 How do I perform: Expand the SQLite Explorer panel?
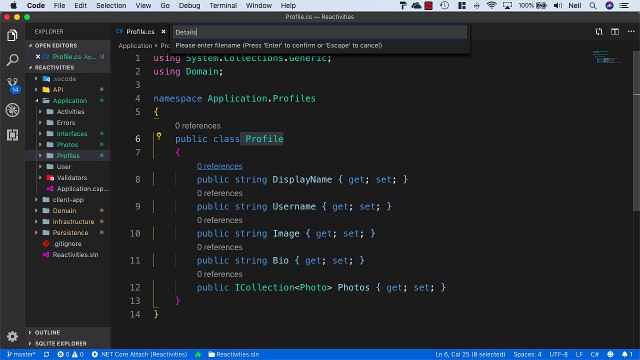coord(60,343)
